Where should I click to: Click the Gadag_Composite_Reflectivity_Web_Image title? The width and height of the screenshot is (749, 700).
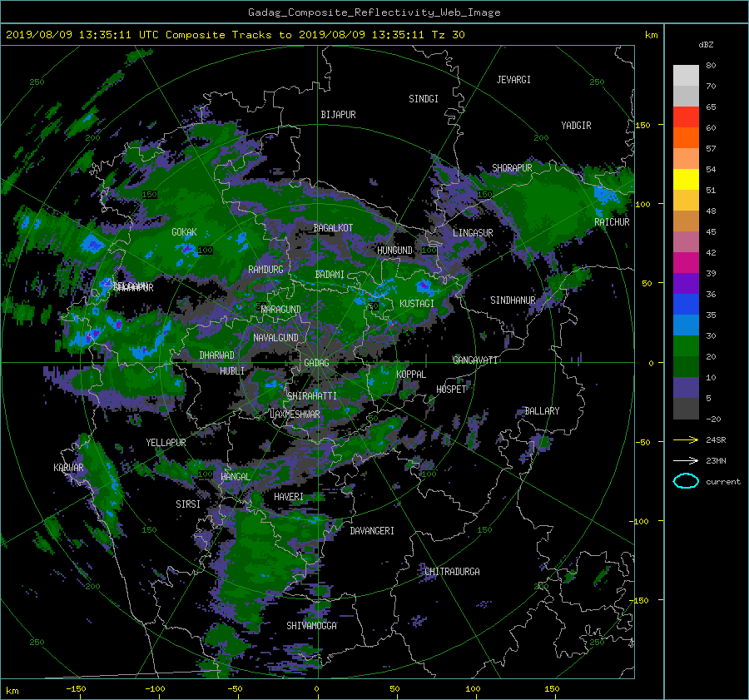tap(374, 12)
